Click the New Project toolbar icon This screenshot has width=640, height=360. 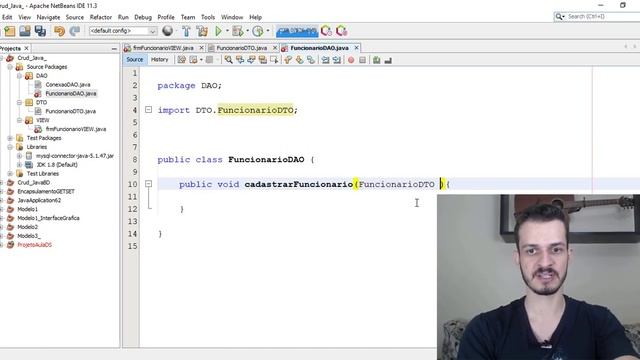[x=9, y=31]
